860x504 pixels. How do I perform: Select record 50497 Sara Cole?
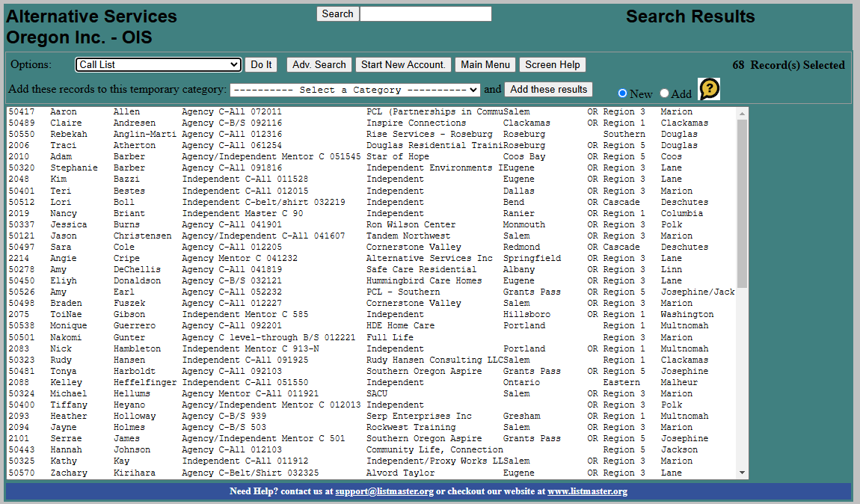coord(372,248)
